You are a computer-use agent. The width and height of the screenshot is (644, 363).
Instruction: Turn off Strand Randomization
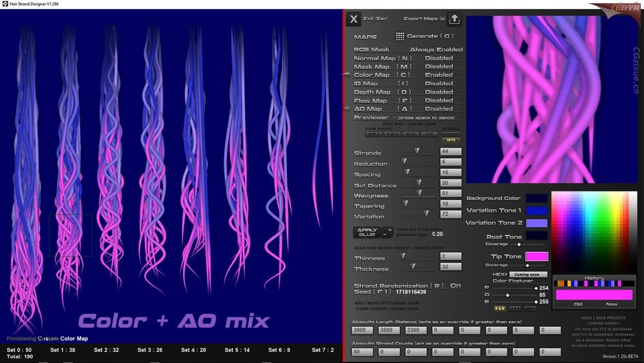click(455, 286)
